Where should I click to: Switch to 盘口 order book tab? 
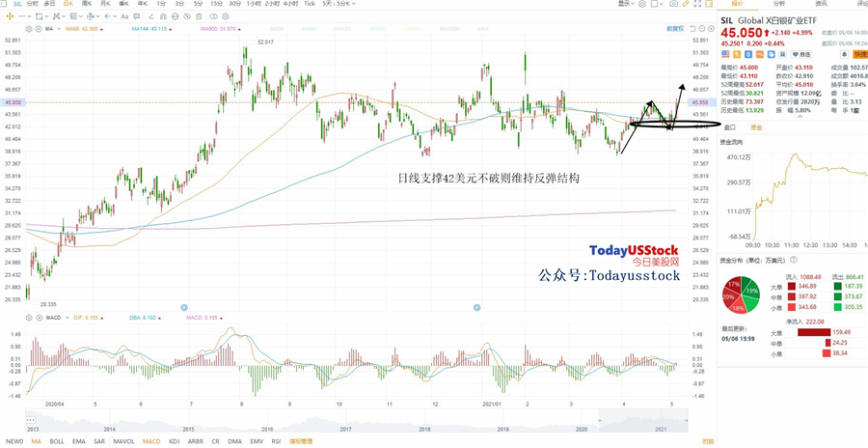click(730, 127)
